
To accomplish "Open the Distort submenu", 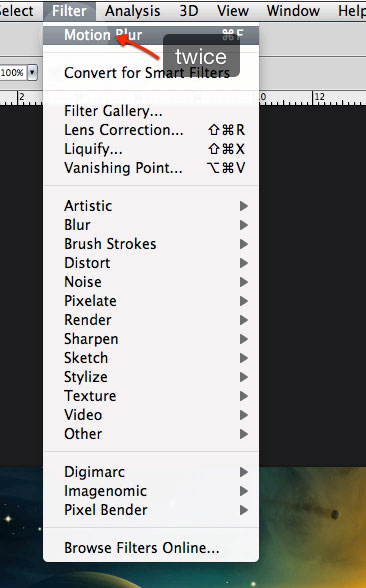I will [151, 263].
